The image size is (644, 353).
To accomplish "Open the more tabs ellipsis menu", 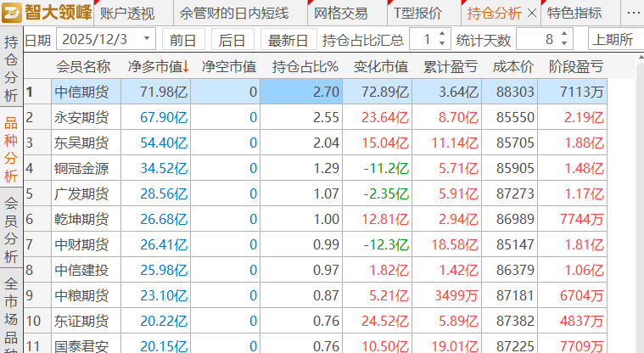I will coord(633,13).
